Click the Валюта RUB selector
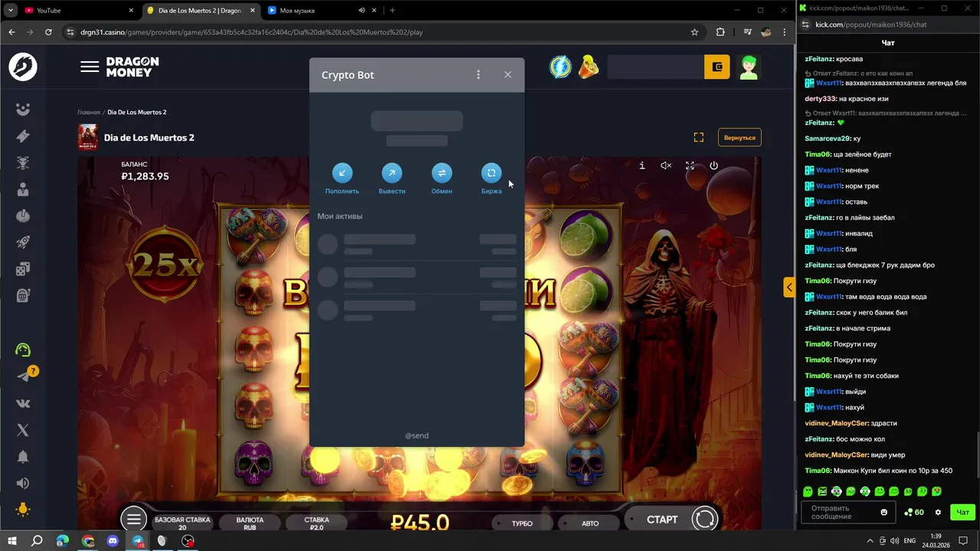Viewport: 980px width, 551px height. (x=250, y=523)
